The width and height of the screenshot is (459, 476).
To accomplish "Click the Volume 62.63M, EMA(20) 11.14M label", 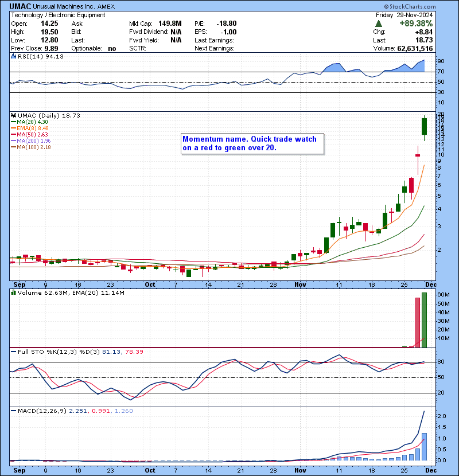I will (71, 293).
